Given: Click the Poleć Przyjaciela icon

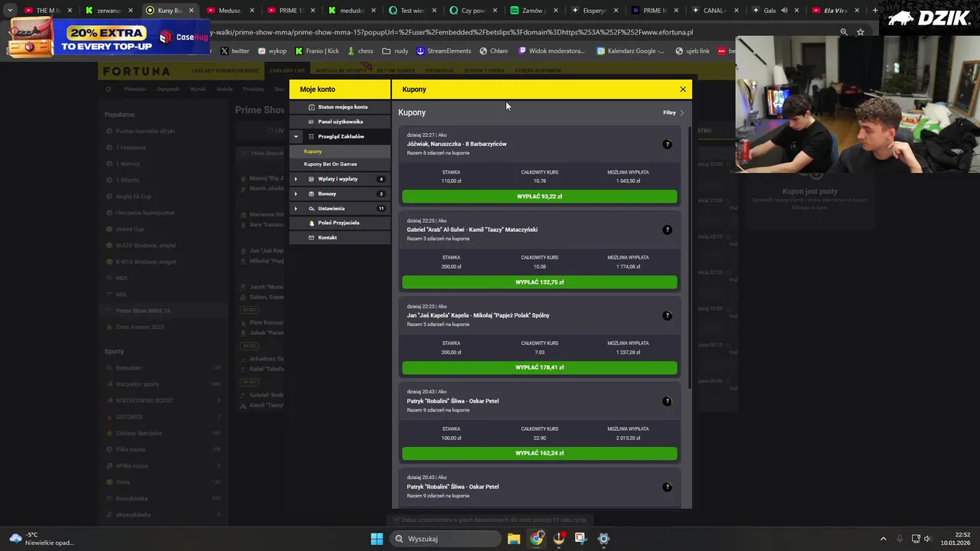Looking at the screenshot, I should (311, 223).
